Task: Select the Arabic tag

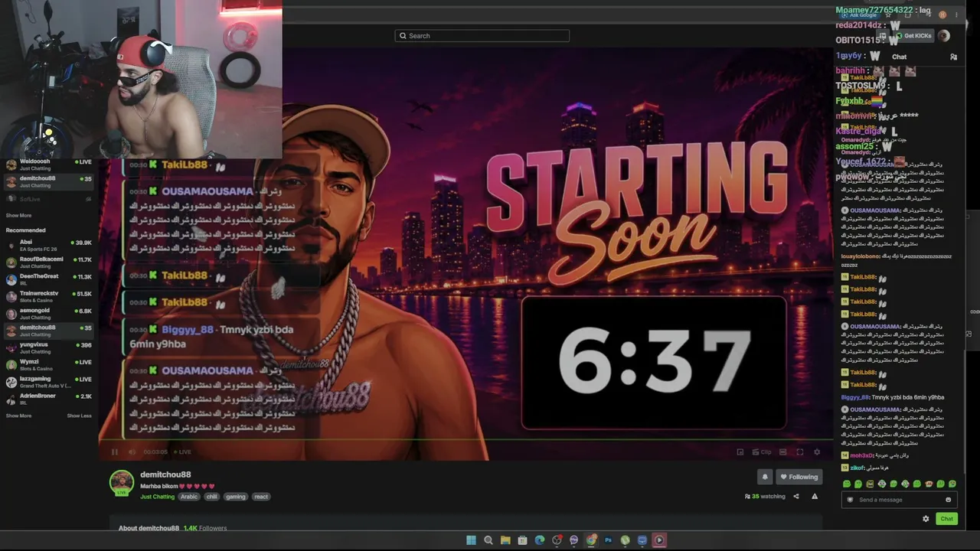Action: [x=189, y=497]
